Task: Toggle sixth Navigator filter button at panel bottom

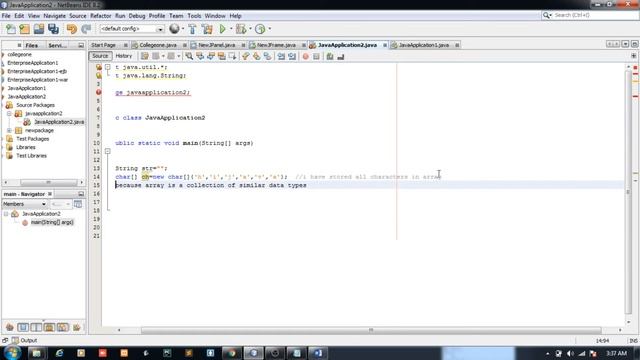Action: click(76, 327)
